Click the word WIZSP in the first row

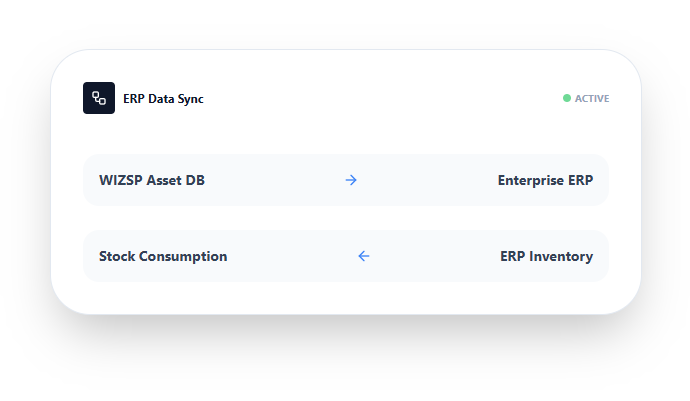pyautogui.click(x=121, y=180)
